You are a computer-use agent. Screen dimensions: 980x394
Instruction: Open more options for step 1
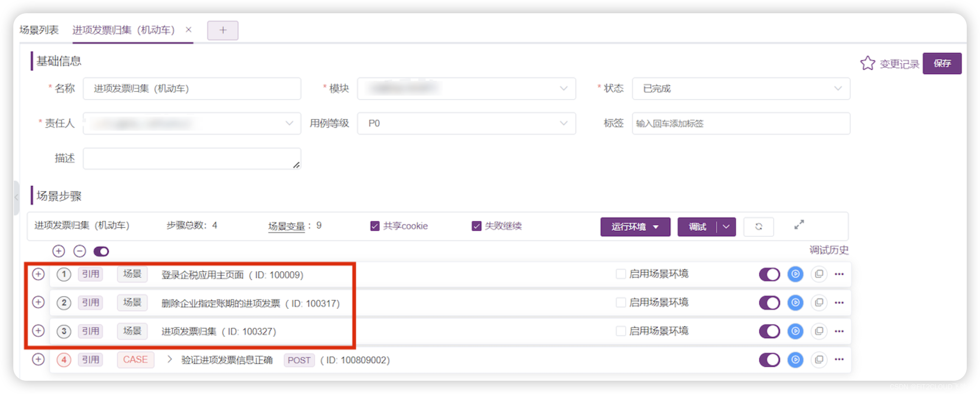(839, 274)
